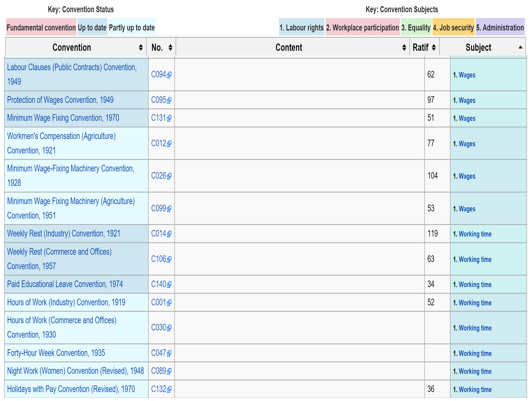Open external link C089
The height and width of the screenshot is (401, 532).
point(161,371)
